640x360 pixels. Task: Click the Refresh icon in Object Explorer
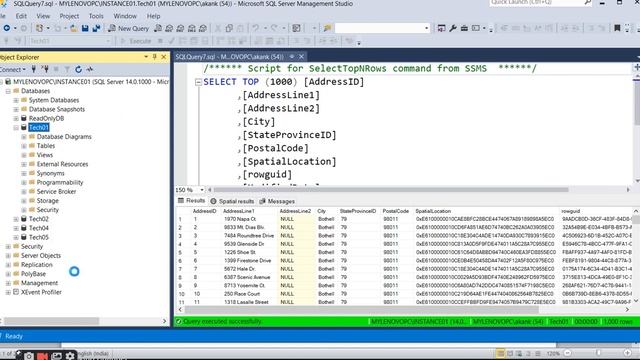click(78, 69)
